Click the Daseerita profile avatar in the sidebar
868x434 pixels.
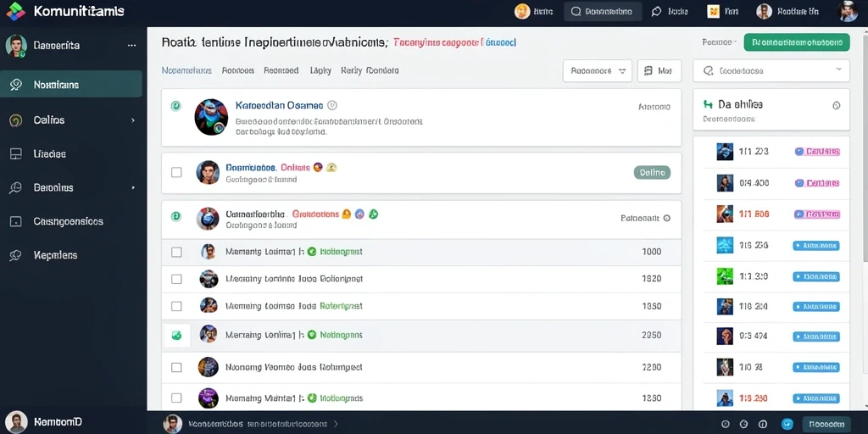[16, 46]
